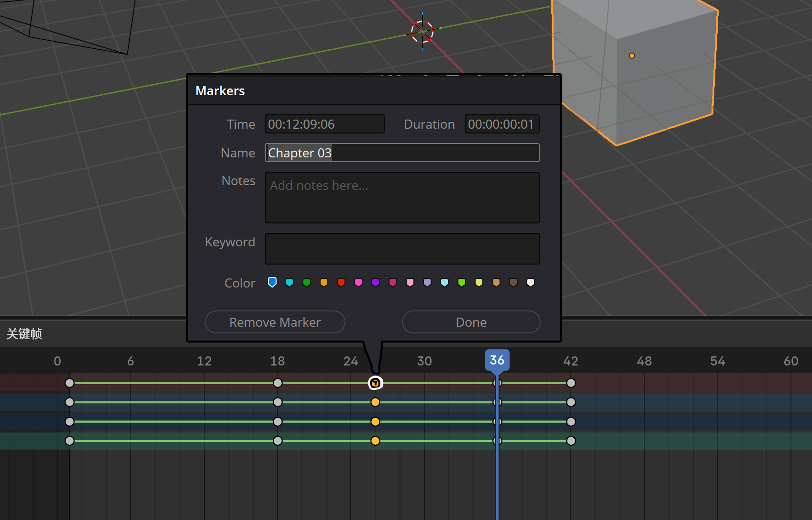Select orange keyframe in the green channel row
Image resolution: width=812 pixels, height=520 pixels.
376,441
